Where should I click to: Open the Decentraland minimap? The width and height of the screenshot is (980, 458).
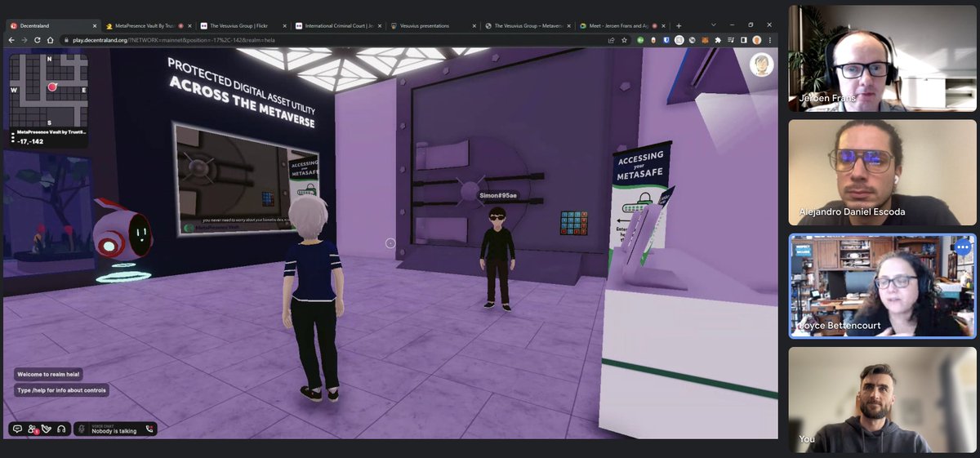point(50,91)
